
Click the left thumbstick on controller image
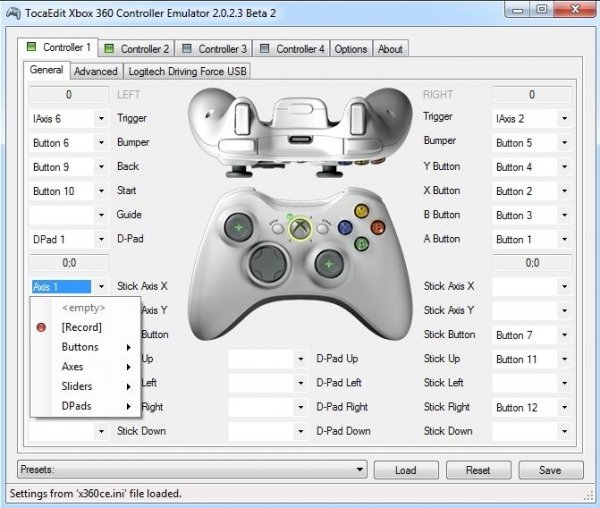pos(238,228)
